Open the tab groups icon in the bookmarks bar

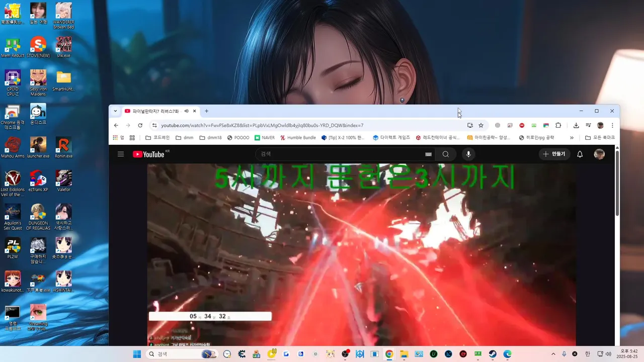(x=132, y=137)
